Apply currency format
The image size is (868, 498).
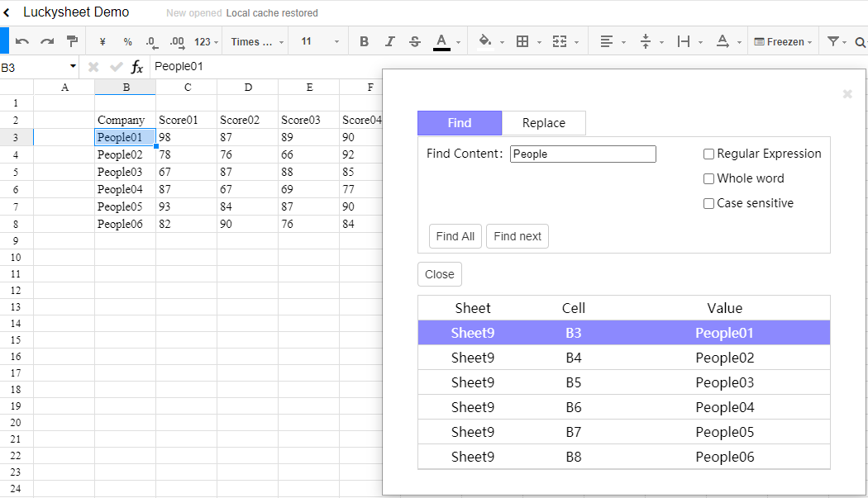click(x=103, y=40)
